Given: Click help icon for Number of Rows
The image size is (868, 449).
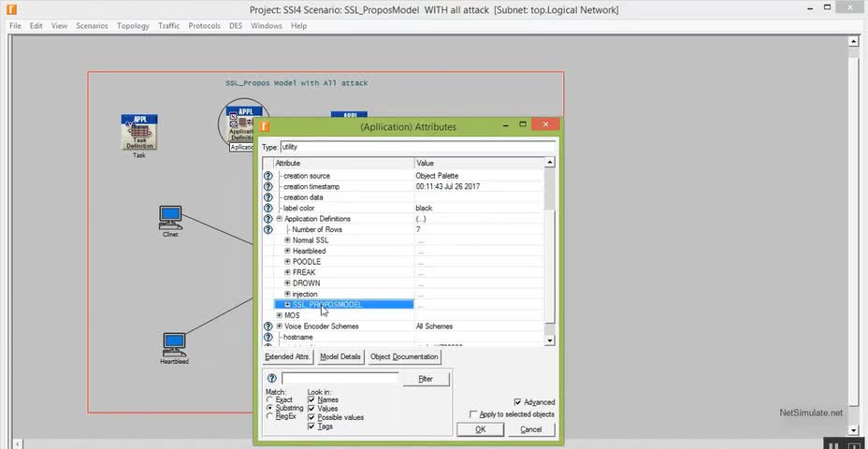Looking at the screenshot, I should click(x=268, y=229).
